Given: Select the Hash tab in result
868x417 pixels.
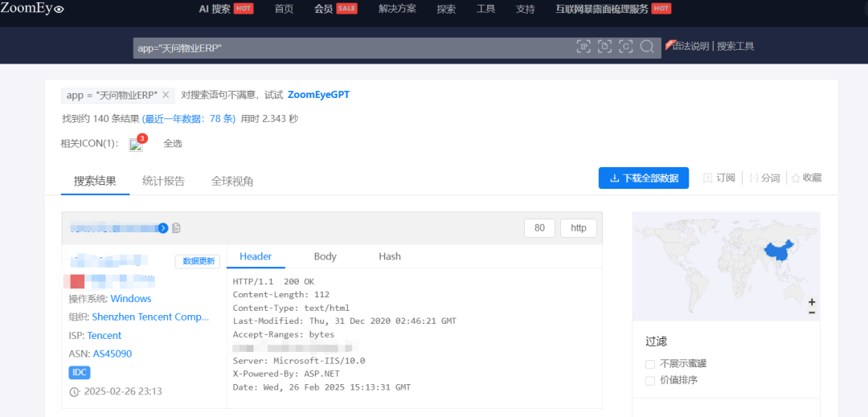Looking at the screenshot, I should click(x=390, y=256).
